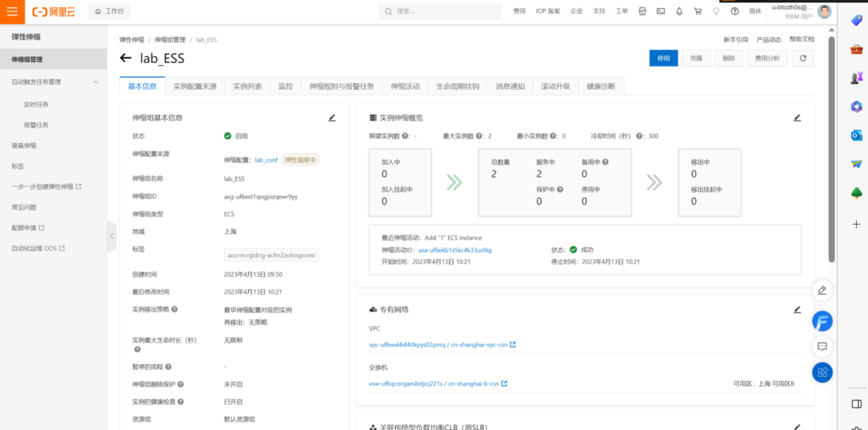Image resolution: width=868 pixels, height=430 pixels.
Task: Open ICP 备案 in the top menu
Action: [548, 11]
